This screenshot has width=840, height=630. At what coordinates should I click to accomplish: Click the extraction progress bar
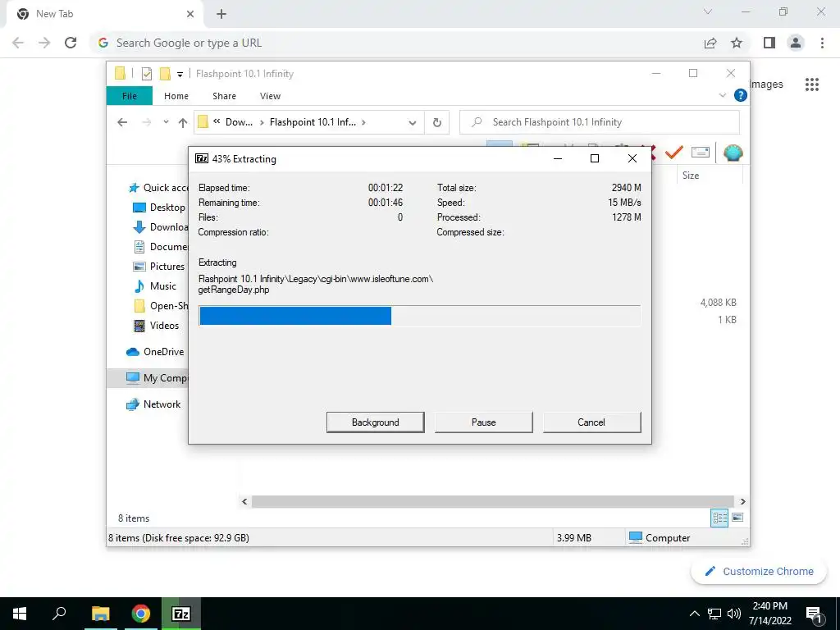click(419, 316)
